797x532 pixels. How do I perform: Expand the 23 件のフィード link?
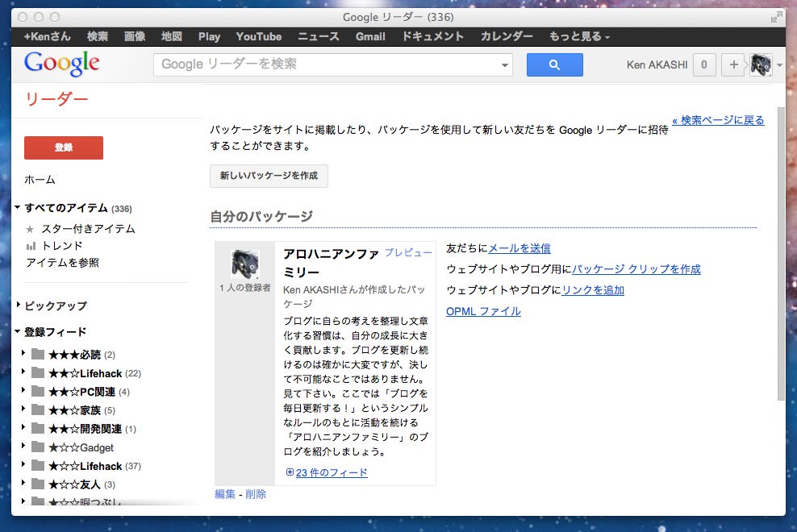[x=332, y=472]
